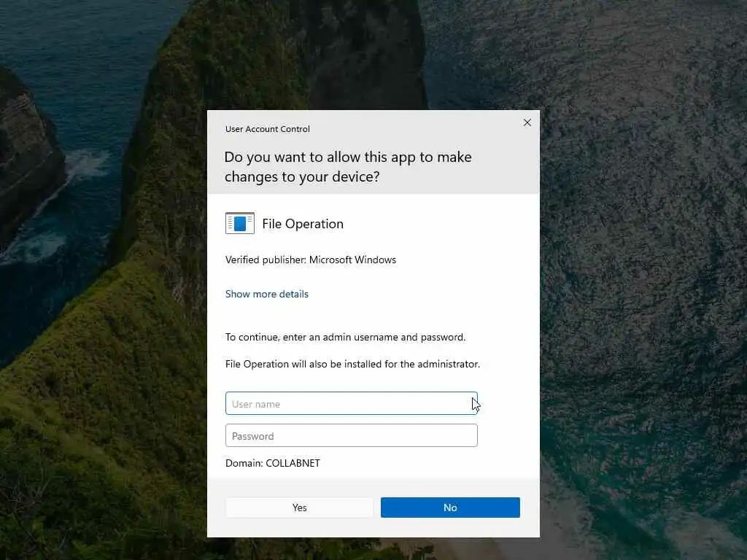Close the User Account Control dialog
This screenshot has height=560, width=747.
(x=527, y=122)
